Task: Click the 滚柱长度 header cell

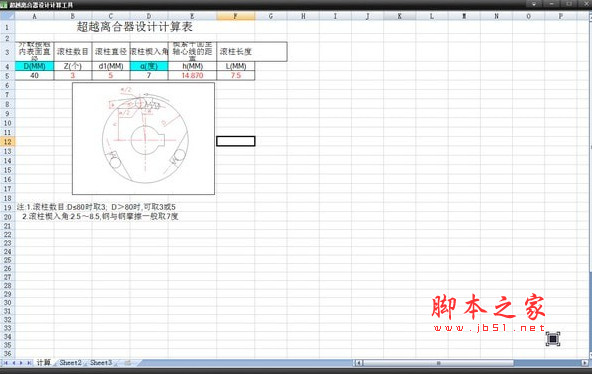Action: (x=252, y=52)
